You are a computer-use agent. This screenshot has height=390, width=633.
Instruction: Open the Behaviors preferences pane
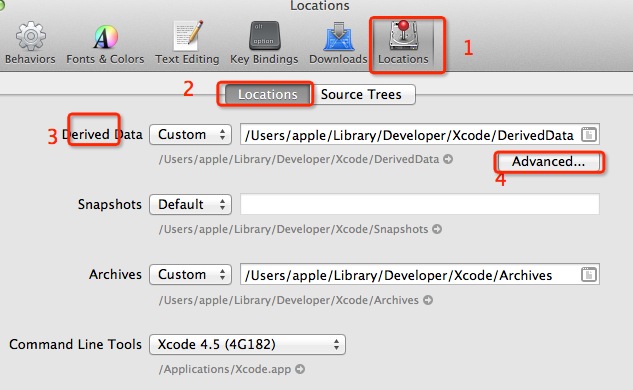click(x=30, y=43)
